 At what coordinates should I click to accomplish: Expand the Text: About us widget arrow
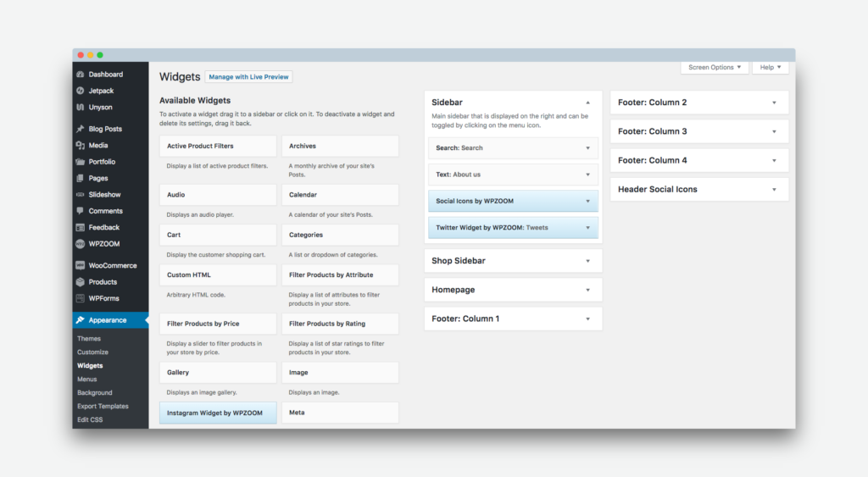click(588, 175)
